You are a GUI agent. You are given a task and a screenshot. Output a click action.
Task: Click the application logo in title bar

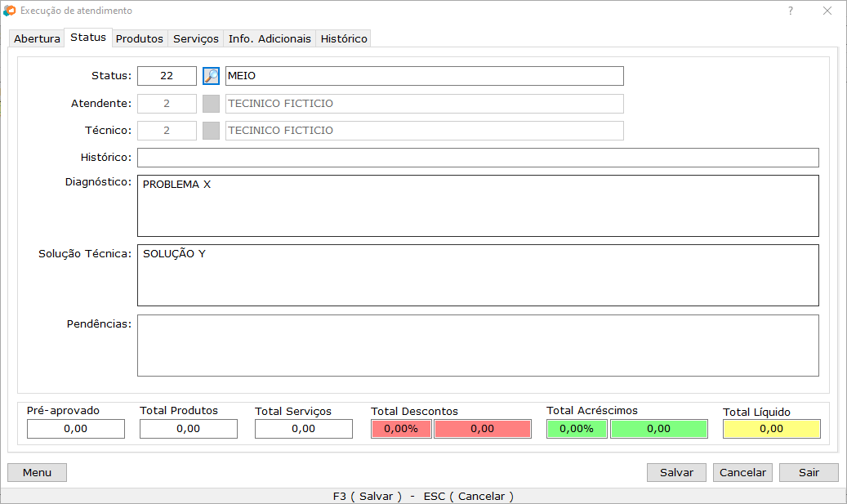(9, 11)
